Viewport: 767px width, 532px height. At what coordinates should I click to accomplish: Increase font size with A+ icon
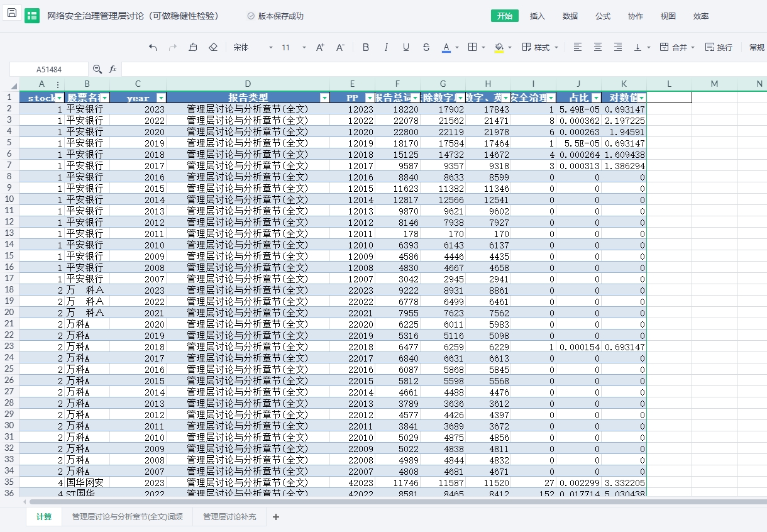(320, 47)
